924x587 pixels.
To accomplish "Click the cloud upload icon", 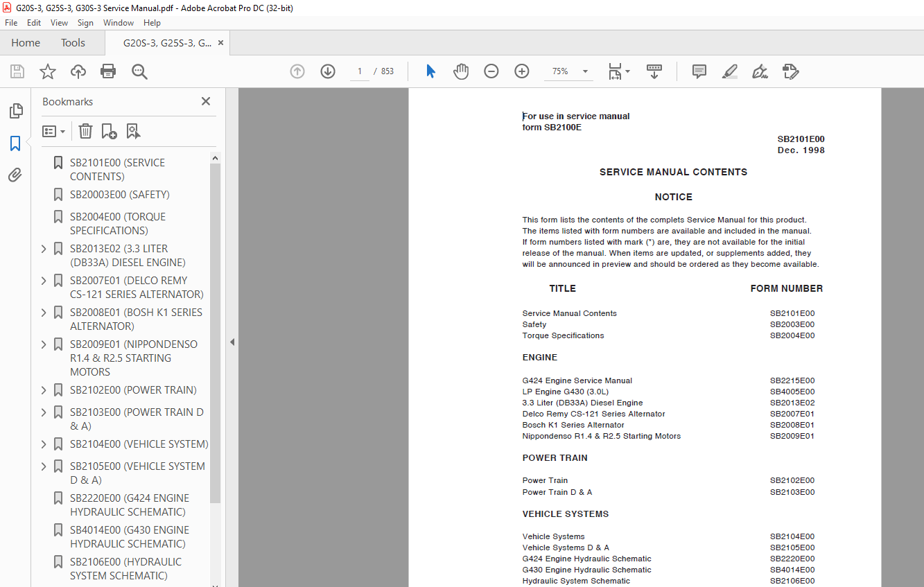I will 78,71.
